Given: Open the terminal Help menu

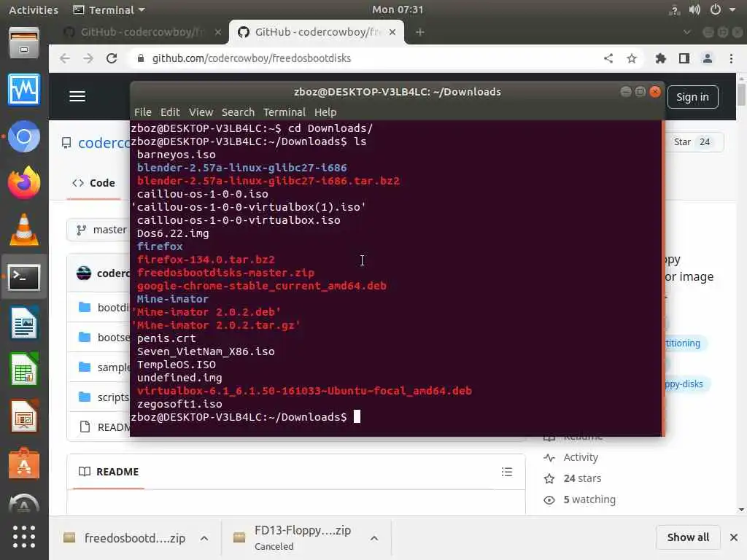Looking at the screenshot, I should [325, 112].
